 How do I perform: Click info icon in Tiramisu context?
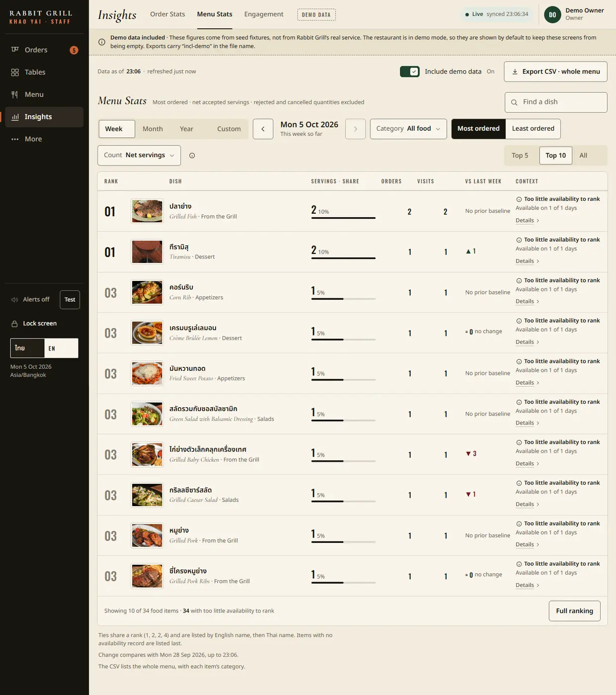519,240
